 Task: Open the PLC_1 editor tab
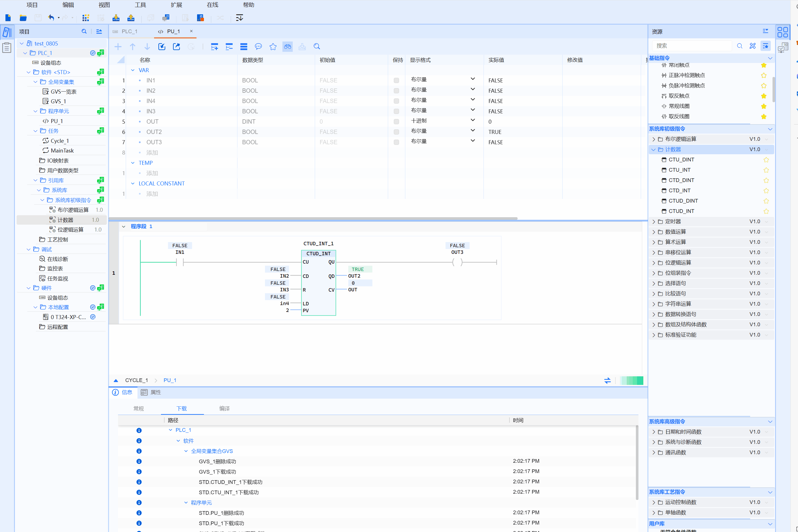point(129,31)
